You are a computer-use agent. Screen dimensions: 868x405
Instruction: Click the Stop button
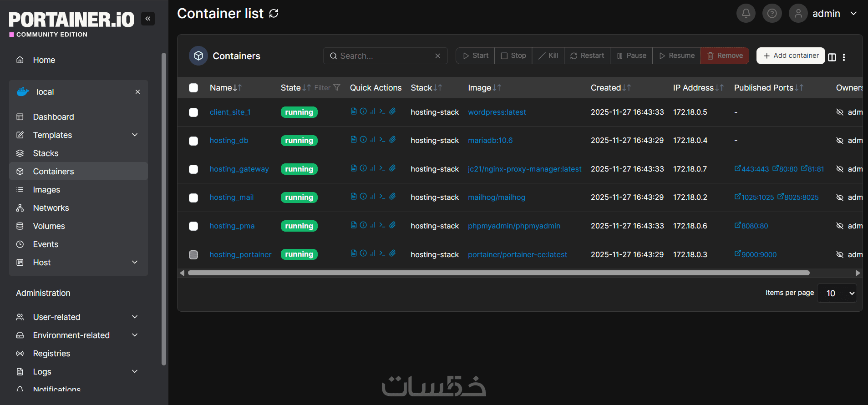tap(513, 56)
